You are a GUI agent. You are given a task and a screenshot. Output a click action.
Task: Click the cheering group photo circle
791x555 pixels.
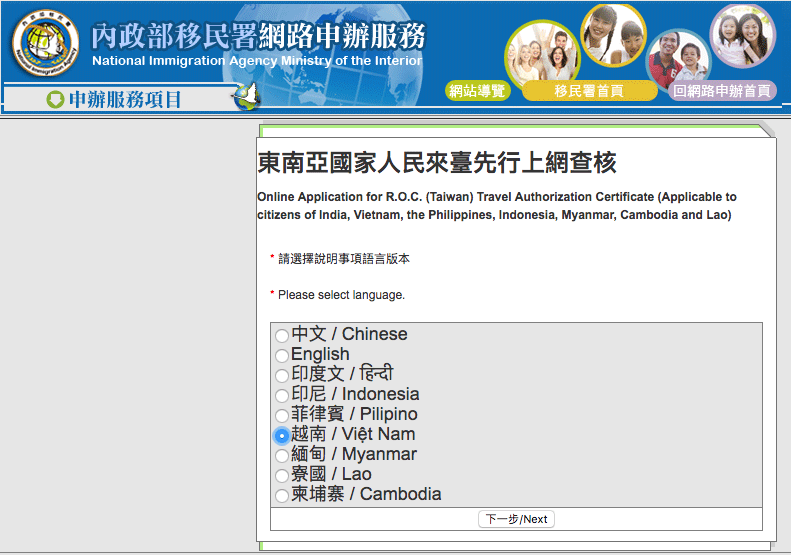click(542, 56)
